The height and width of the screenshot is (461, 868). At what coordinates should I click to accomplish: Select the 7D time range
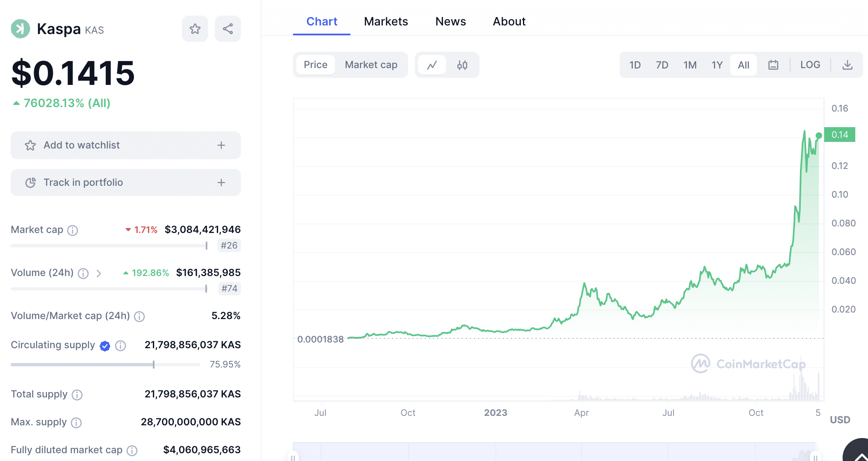[x=662, y=65]
